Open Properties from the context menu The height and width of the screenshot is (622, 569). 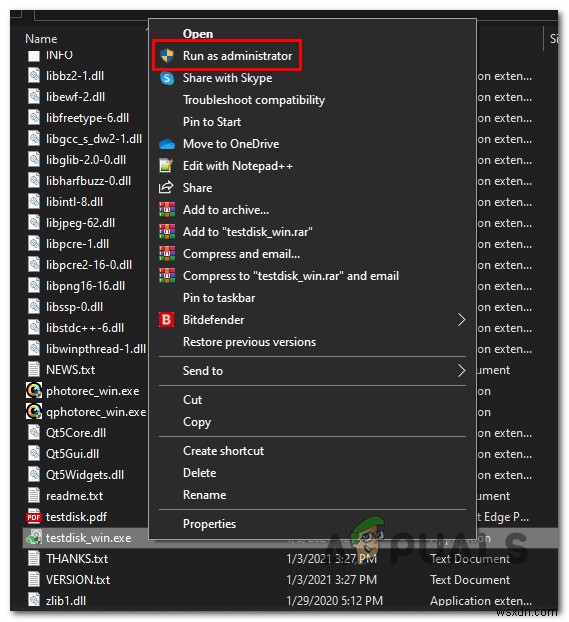point(209,524)
